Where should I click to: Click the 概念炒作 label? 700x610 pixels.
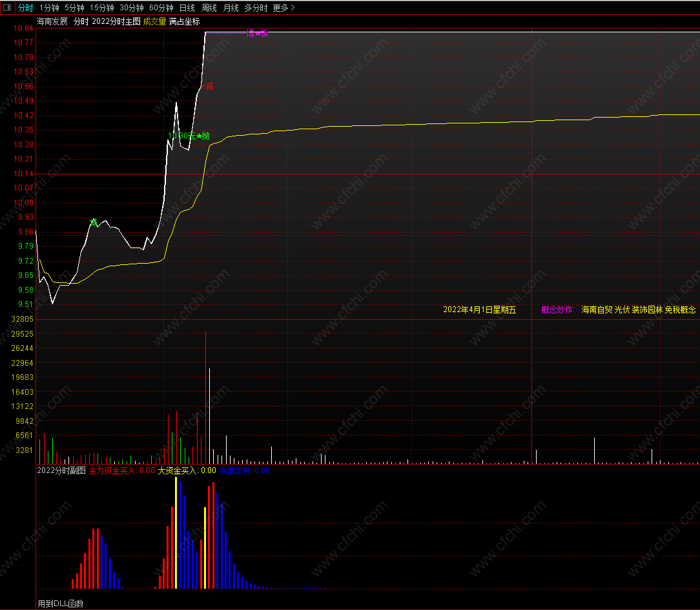557,310
